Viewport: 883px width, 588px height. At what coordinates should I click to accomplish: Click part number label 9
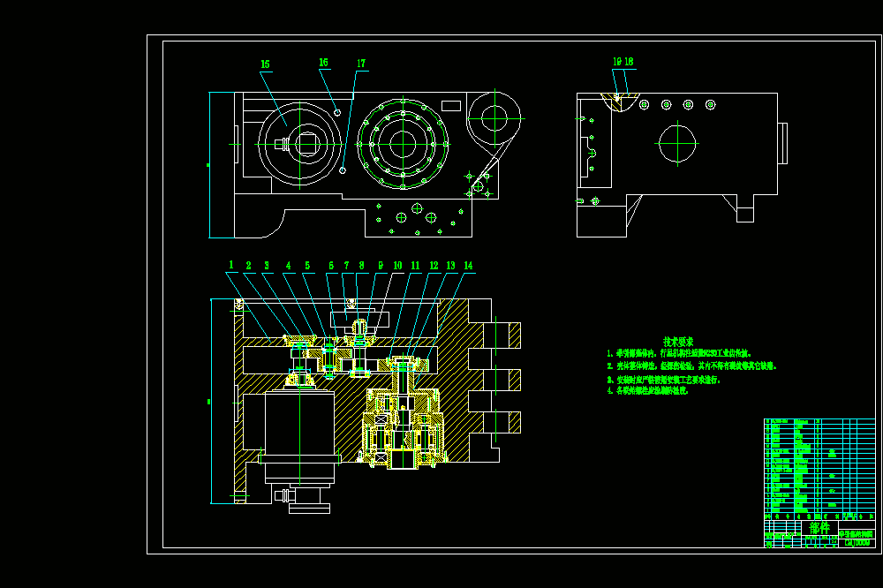click(x=381, y=265)
